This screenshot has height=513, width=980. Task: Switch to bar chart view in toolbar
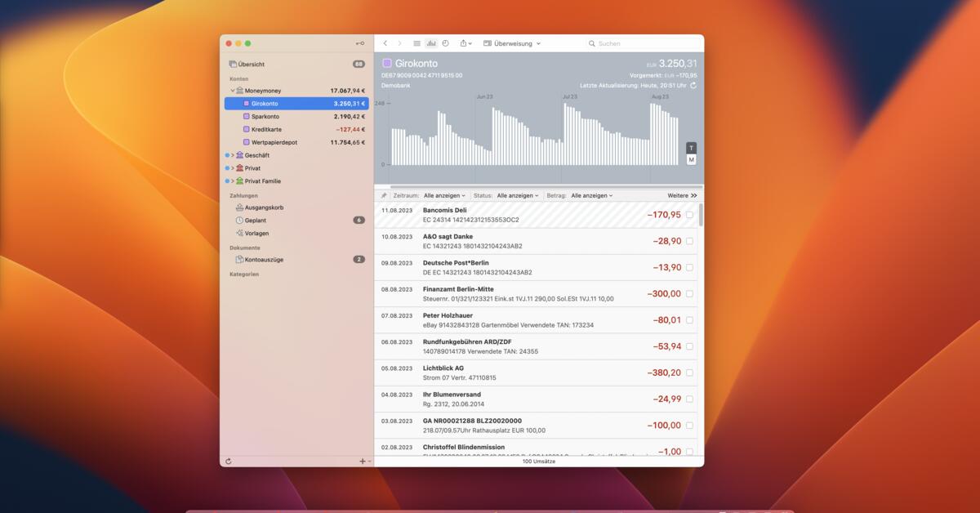click(x=431, y=43)
